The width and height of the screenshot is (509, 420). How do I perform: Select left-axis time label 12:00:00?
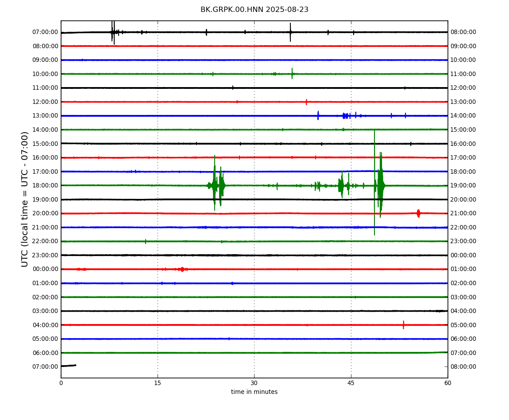(46, 102)
